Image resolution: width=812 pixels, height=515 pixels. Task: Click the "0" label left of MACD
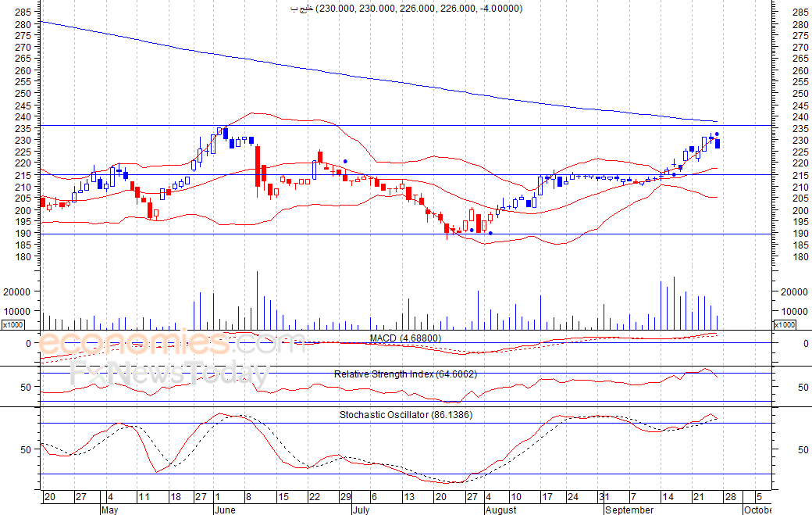click(28, 344)
